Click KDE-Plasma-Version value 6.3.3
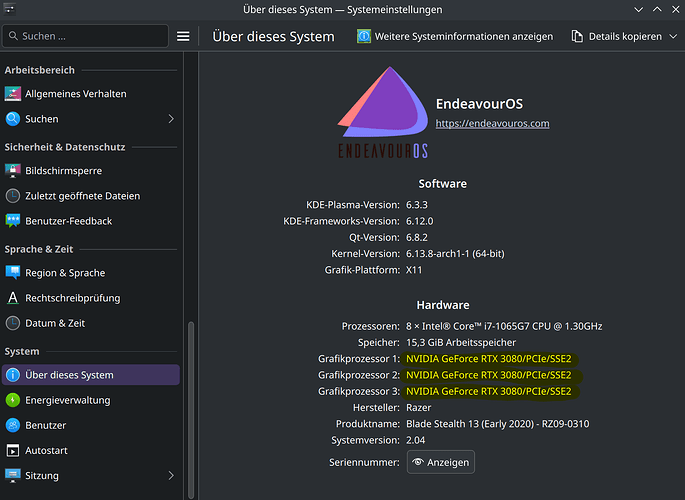 click(x=417, y=205)
